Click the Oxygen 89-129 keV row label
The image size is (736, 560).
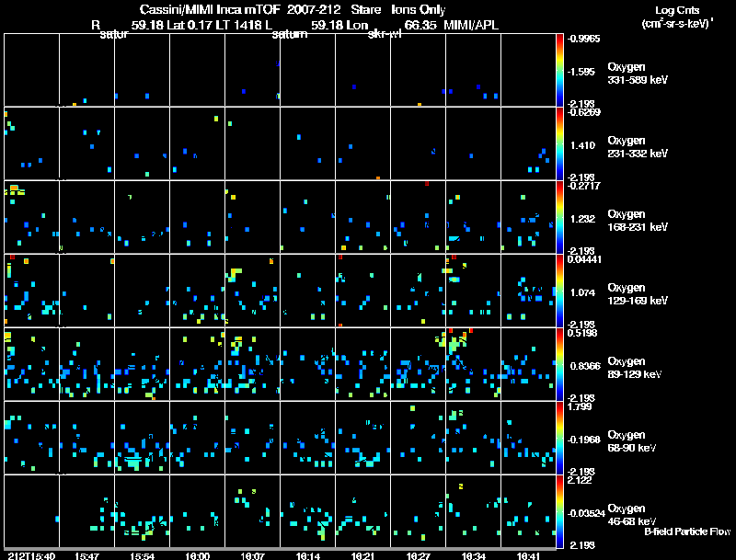(x=635, y=368)
